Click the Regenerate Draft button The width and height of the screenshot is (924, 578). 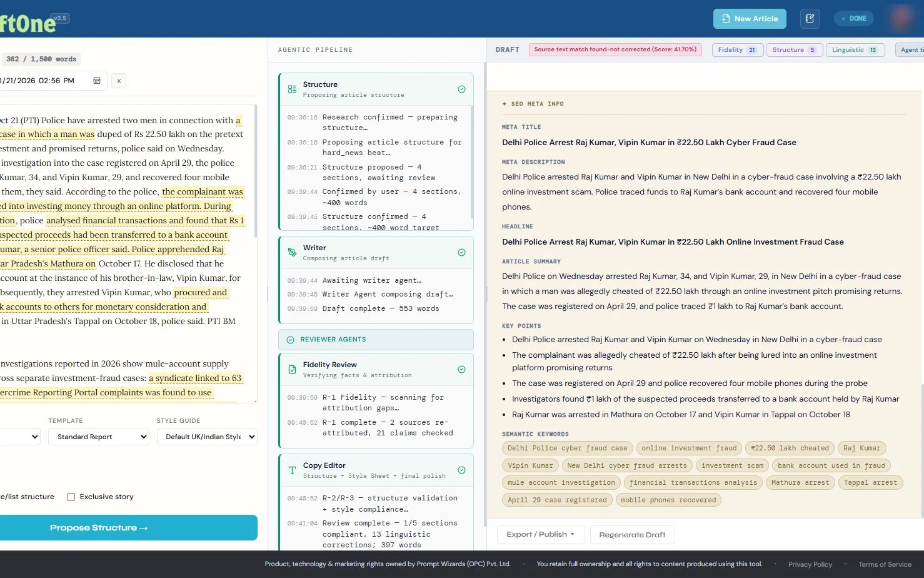(x=632, y=535)
